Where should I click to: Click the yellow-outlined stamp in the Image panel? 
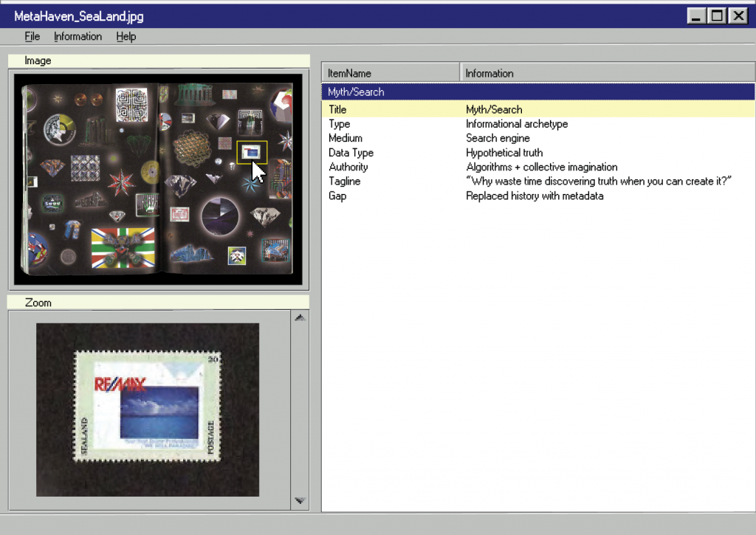click(252, 151)
